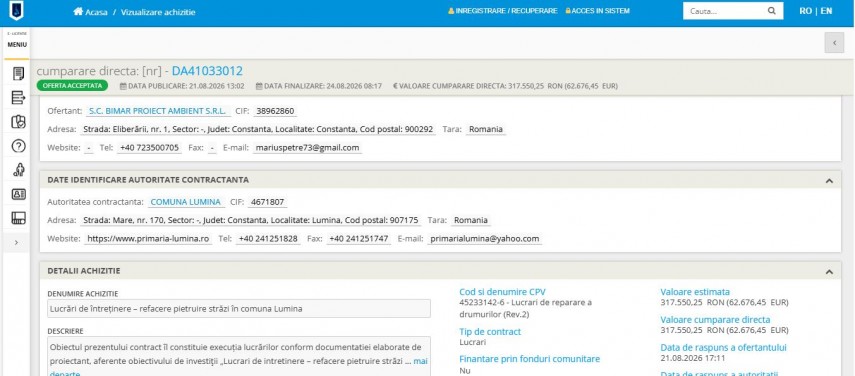Click Vizualizare achizitie breadcrumb
The image size is (855, 376).
point(158,12)
